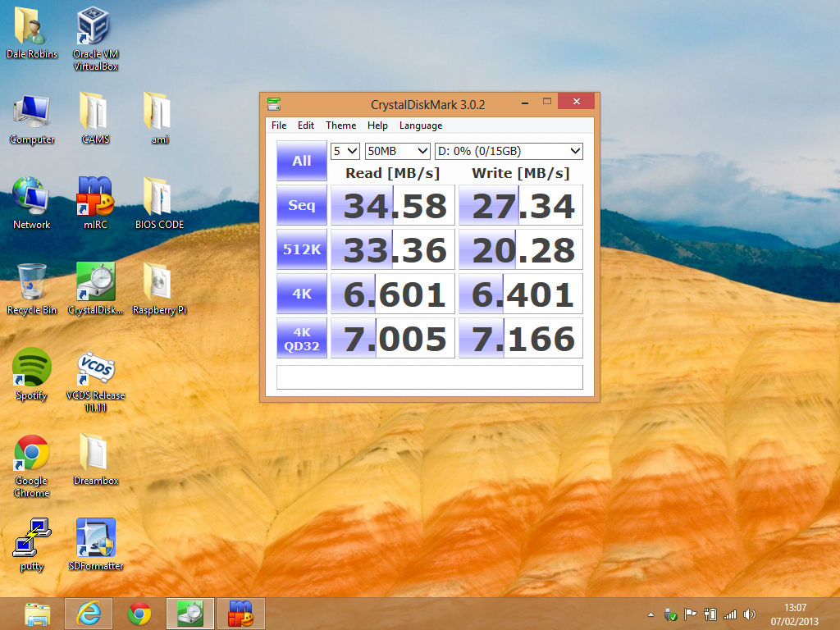Launch the putty desktop shortcut
Viewport: 840px width, 630px height.
pyautogui.click(x=32, y=537)
